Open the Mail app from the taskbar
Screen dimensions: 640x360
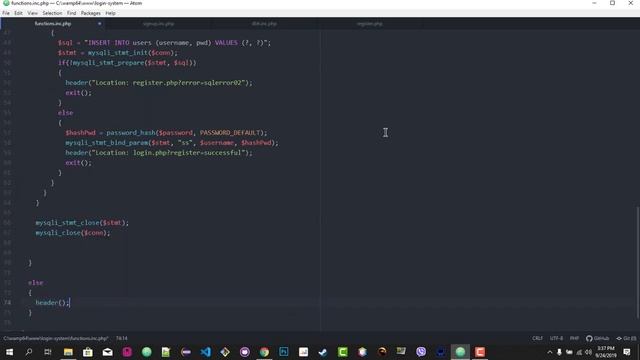coord(107,352)
